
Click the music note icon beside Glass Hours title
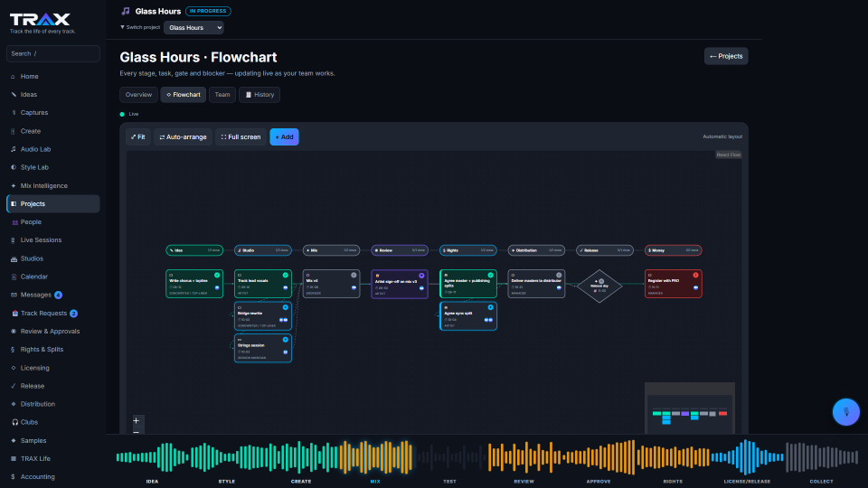tap(126, 11)
